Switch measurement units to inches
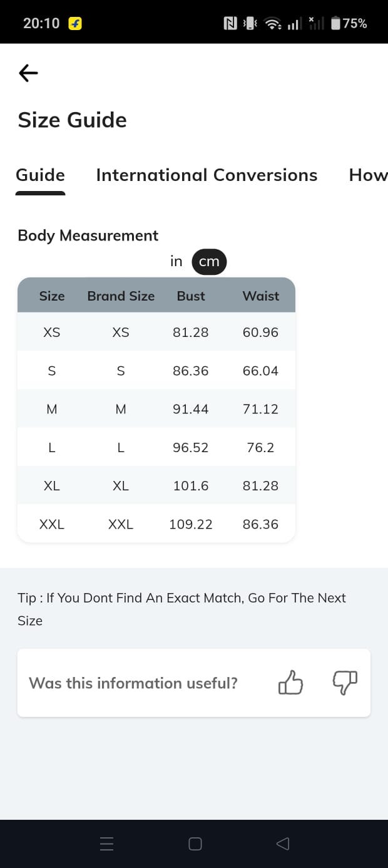 176,261
